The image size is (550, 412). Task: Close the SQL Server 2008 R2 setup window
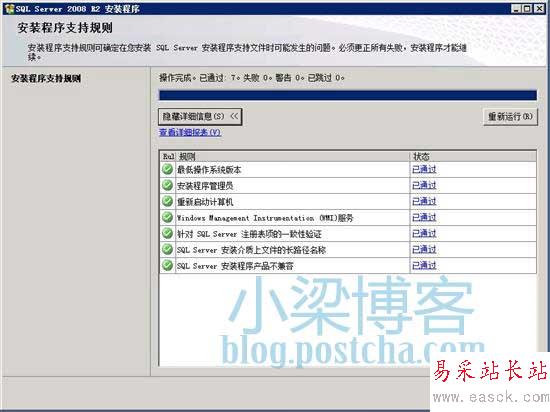coord(539,9)
